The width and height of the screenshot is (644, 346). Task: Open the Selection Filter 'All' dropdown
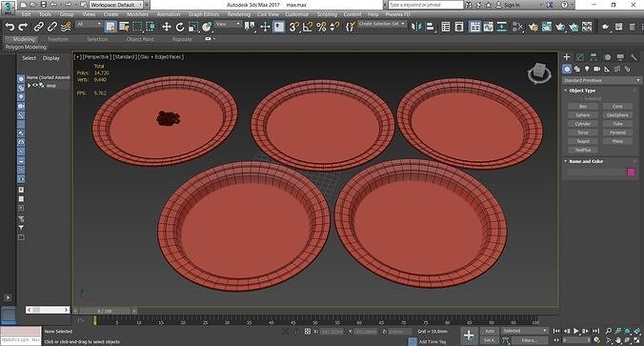pyautogui.click(x=89, y=25)
